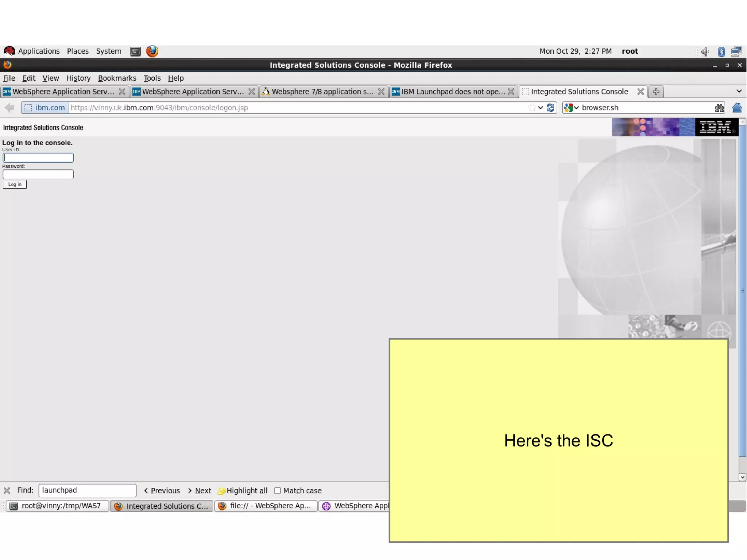Click the site identity ibm.com badge
Viewport: 747px width, 560px height.
(x=45, y=108)
